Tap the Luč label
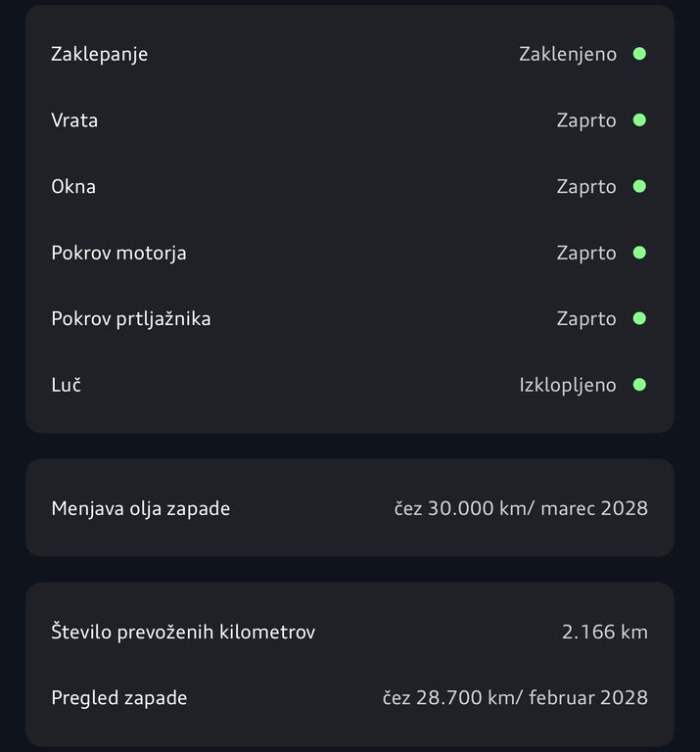 click(x=66, y=385)
